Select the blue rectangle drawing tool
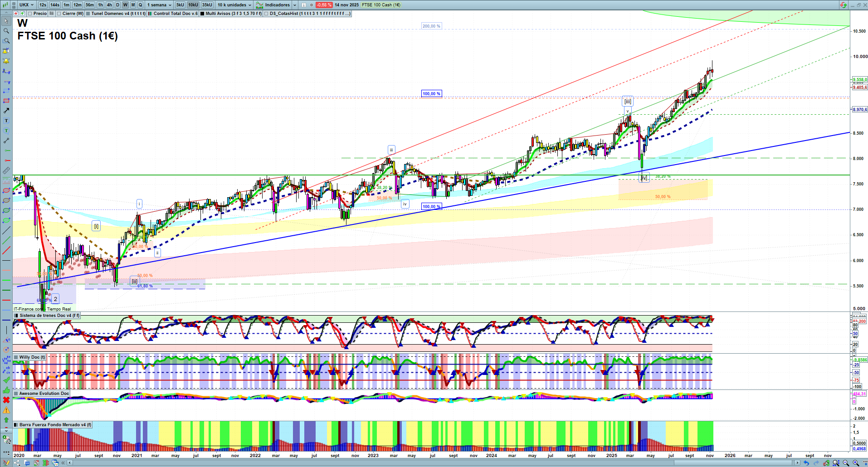This screenshot has height=467, width=868. [x=6, y=91]
